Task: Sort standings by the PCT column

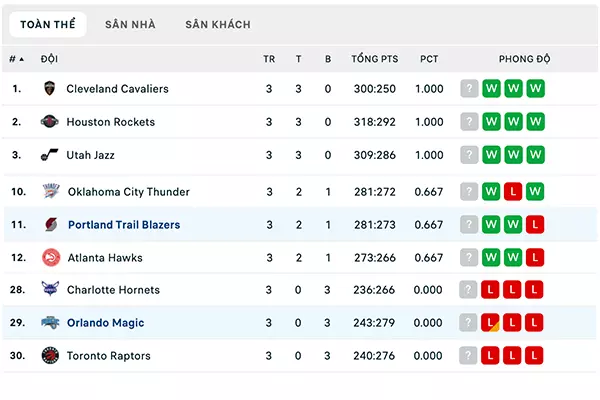Action: coord(429,59)
